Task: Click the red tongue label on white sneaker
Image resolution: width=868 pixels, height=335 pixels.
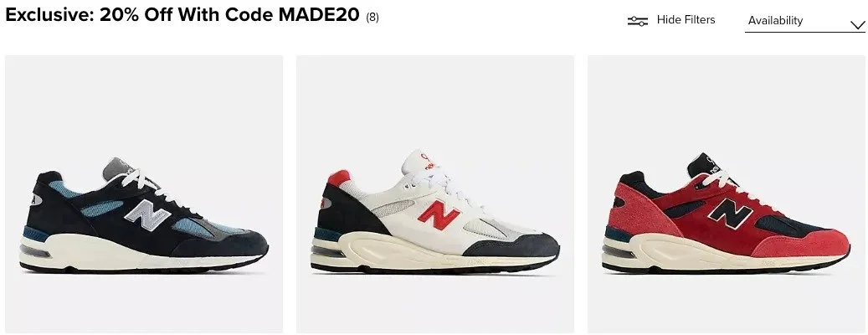Action: point(427,161)
